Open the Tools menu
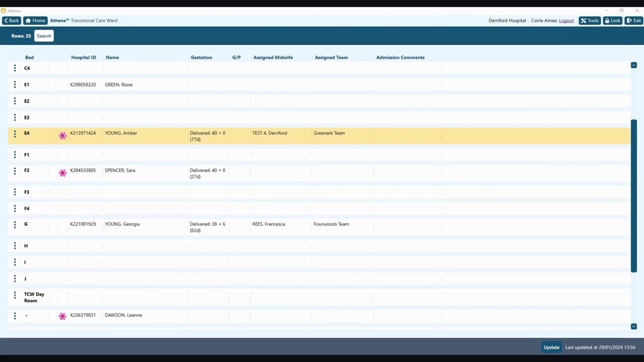Viewport: 644px width, 362px height. coord(589,20)
